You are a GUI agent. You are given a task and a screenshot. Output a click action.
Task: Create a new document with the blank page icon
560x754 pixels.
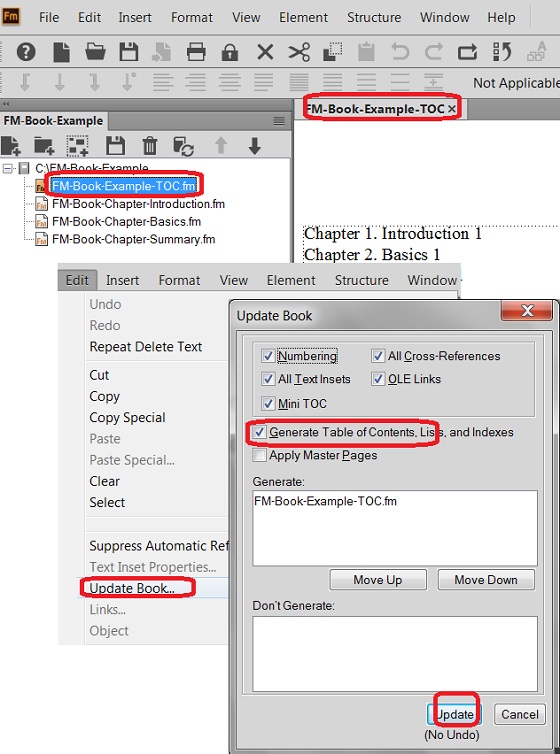[61, 51]
